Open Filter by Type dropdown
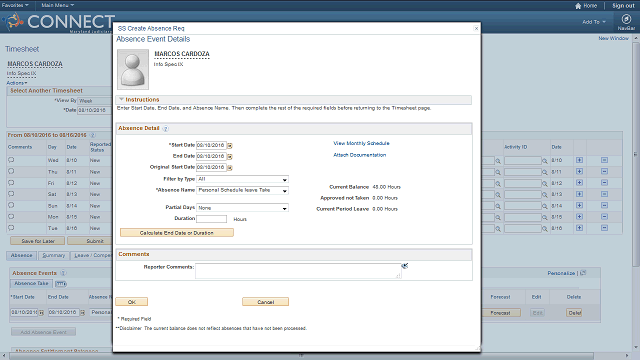Image resolution: width=640 pixels, height=360 pixels. pos(242,179)
